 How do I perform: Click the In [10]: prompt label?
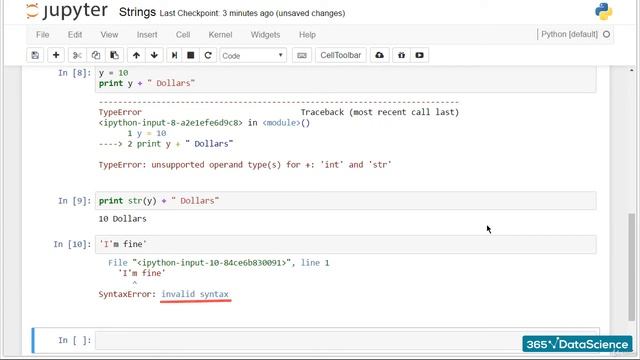pyautogui.click(x=72, y=244)
